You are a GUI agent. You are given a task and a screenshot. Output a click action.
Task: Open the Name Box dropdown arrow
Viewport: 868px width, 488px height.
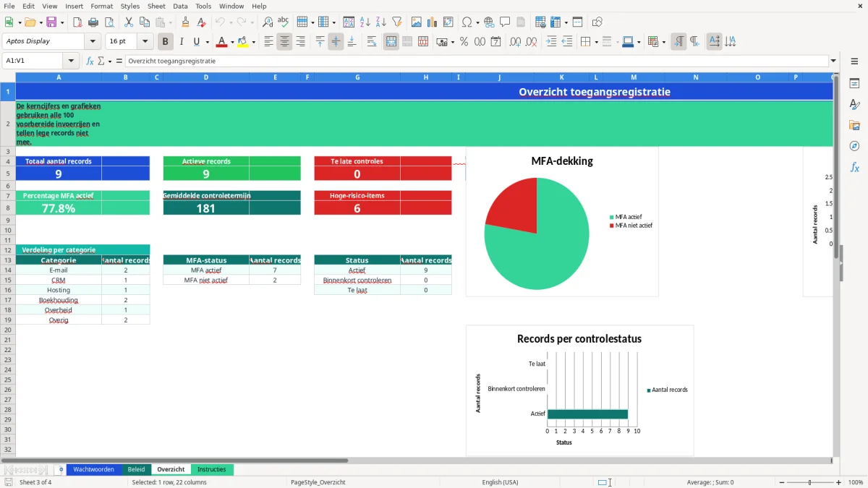point(71,61)
